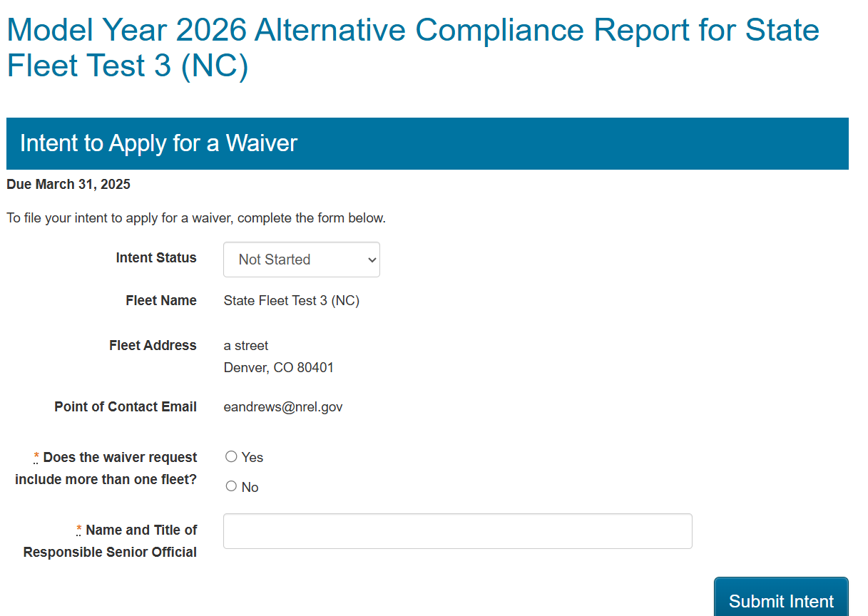Select the Yes radio button
Image resolution: width=868 pixels, height=616 pixels.
[x=231, y=456]
